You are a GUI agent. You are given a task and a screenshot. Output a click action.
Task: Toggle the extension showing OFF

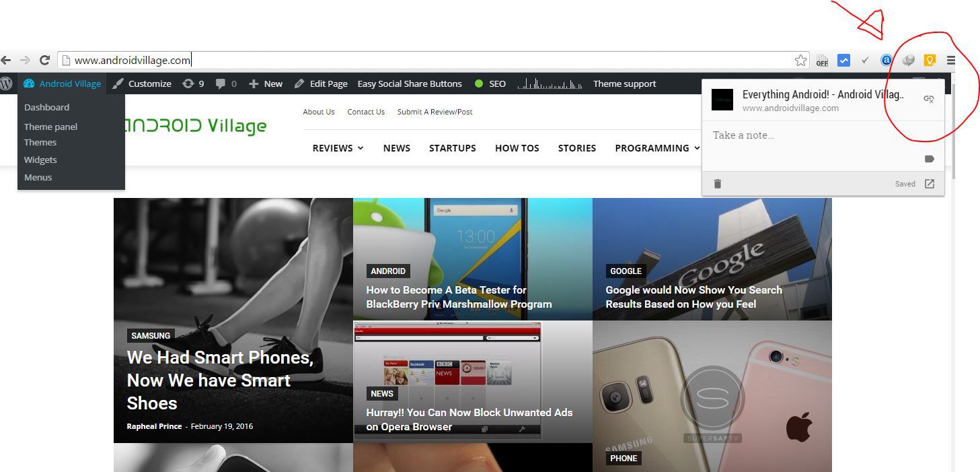click(x=822, y=61)
